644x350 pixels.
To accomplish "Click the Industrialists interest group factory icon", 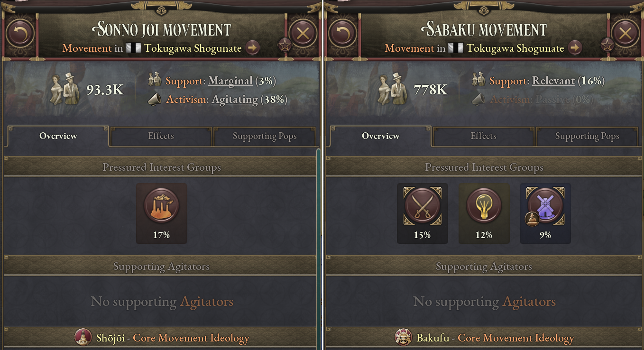I will tap(161, 207).
